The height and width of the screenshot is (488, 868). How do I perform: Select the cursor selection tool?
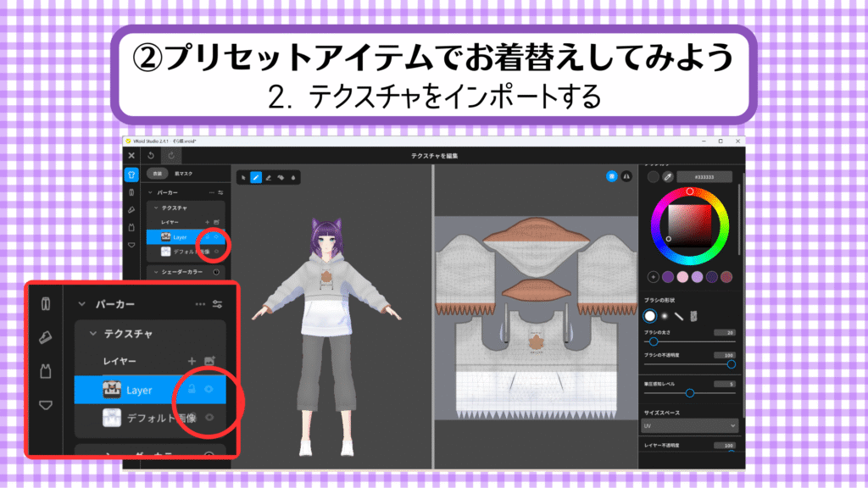[x=243, y=178]
